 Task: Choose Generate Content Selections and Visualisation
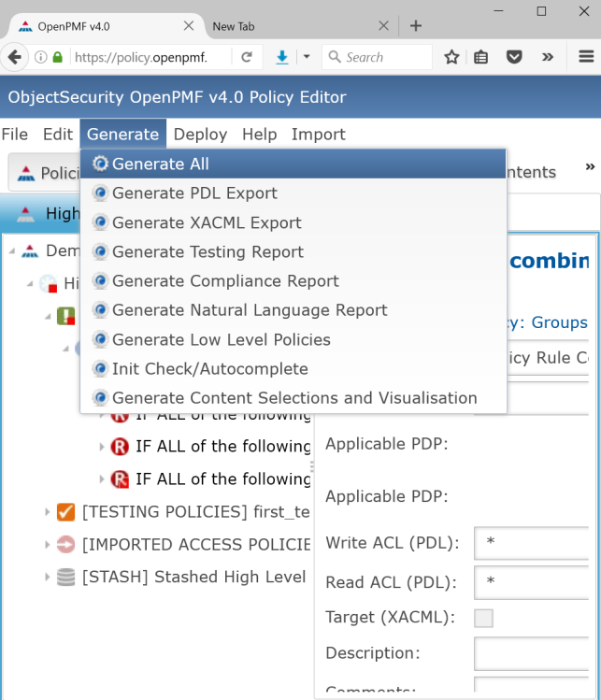[x=293, y=398]
